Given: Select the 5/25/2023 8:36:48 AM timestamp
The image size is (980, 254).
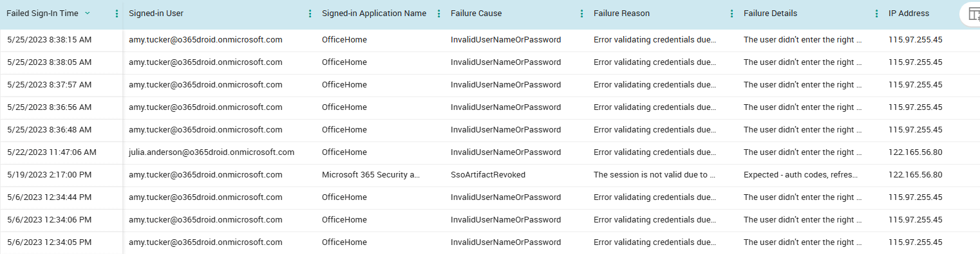Looking at the screenshot, I should coord(49,130).
